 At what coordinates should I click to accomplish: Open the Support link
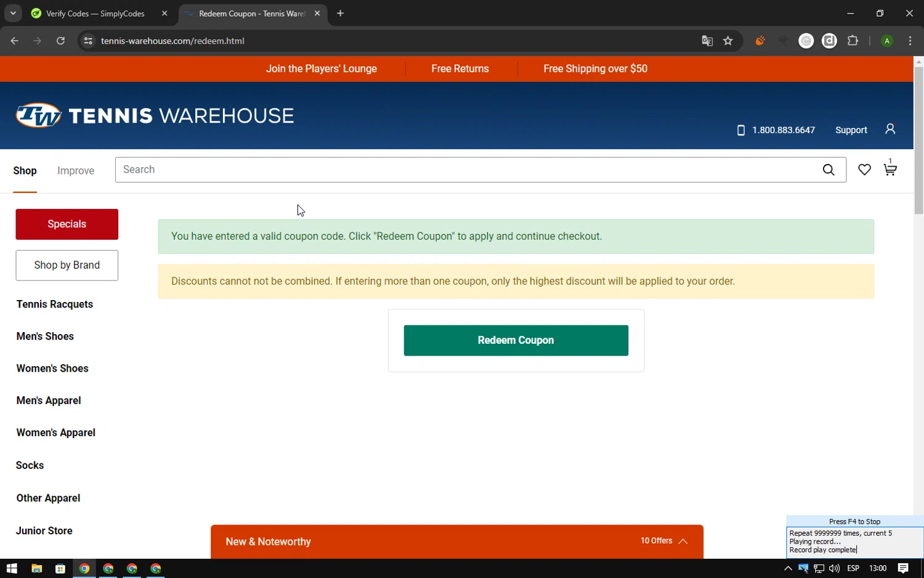click(851, 130)
